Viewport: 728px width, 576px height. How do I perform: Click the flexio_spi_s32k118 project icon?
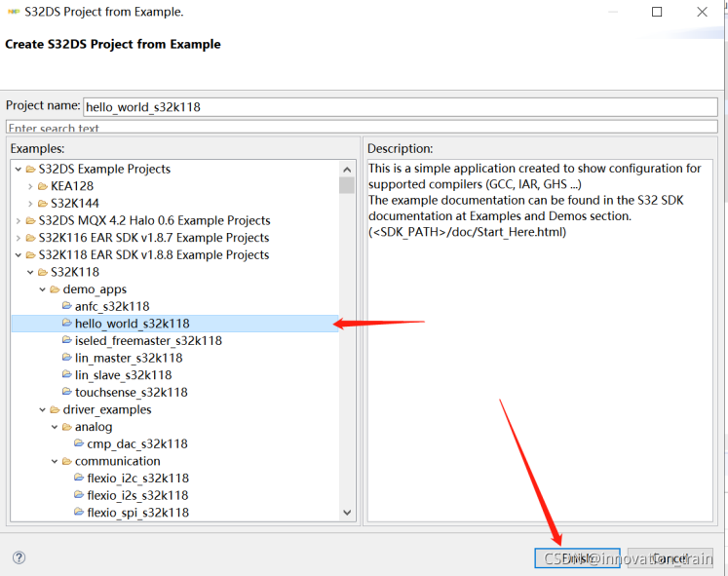[x=79, y=512]
